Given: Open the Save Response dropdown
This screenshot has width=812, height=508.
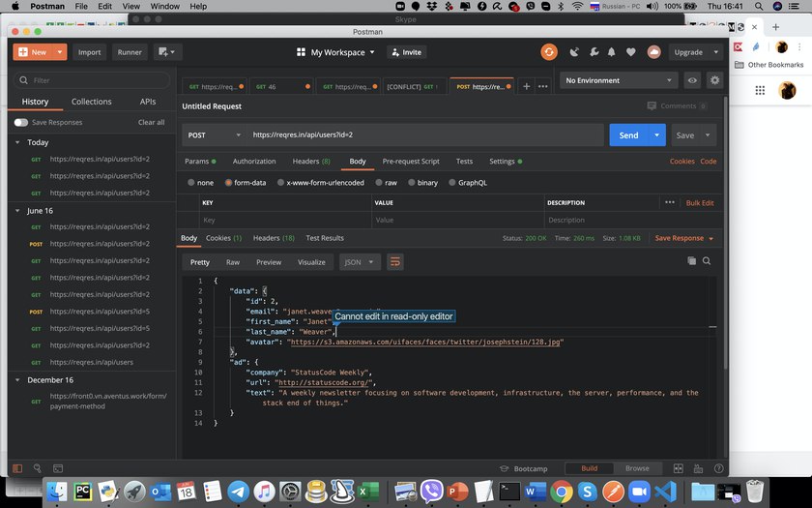Looking at the screenshot, I should (x=684, y=238).
